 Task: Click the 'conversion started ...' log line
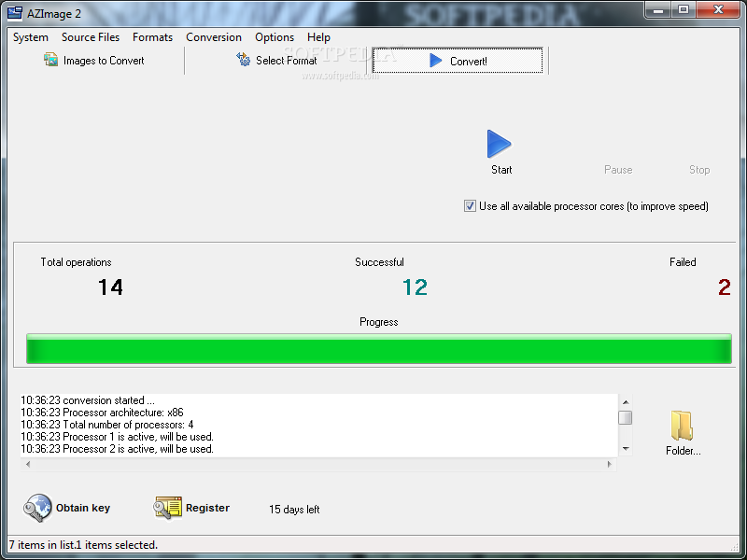click(88, 400)
